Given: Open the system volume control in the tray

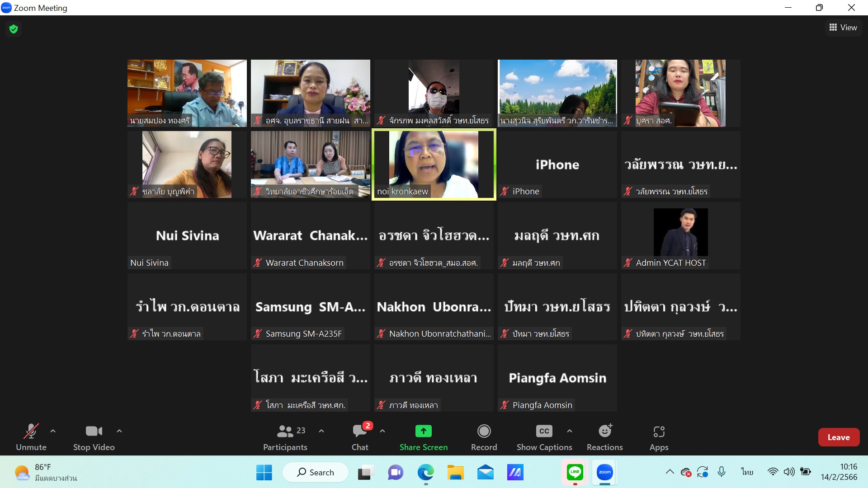Looking at the screenshot, I should coord(789,472).
